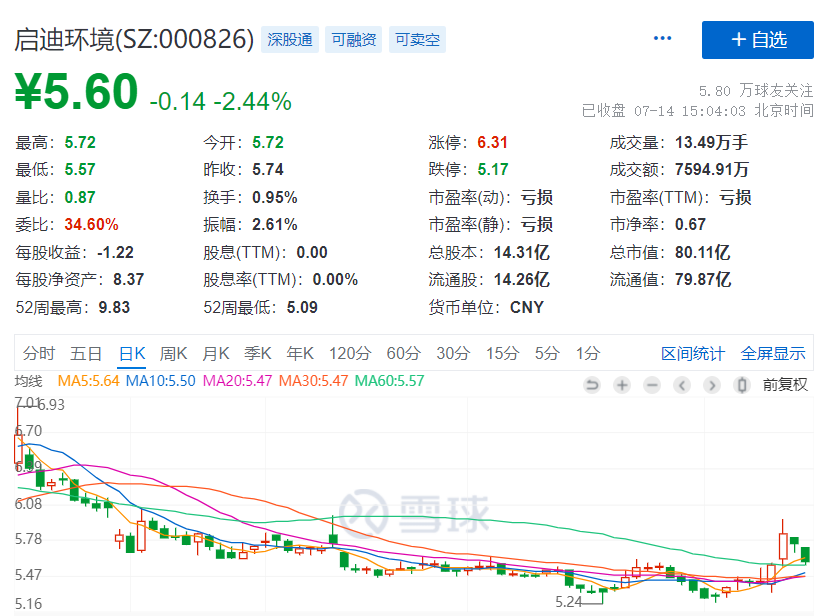The width and height of the screenshot is (831, 616).
Task: Click the stock title 启迪环境(SZ:000826)
Action: coord(134,40)
